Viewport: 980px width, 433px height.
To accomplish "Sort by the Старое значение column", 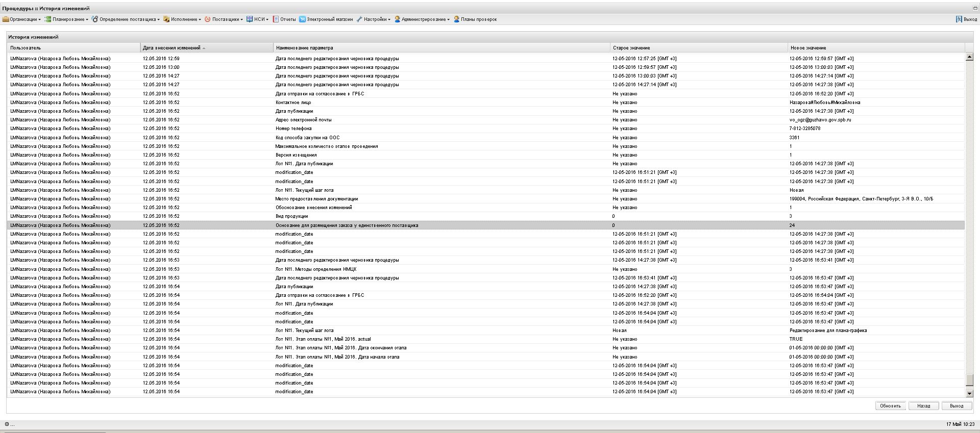I will pos(699,48).
